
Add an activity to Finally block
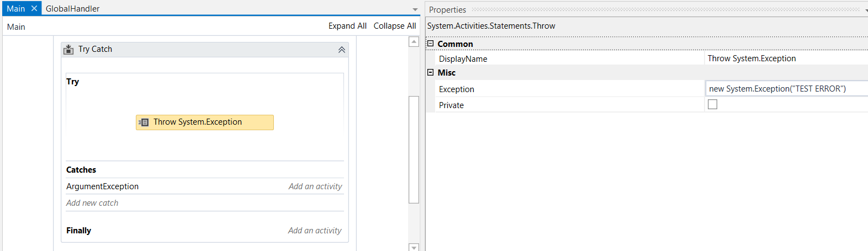tap(315, 231)
